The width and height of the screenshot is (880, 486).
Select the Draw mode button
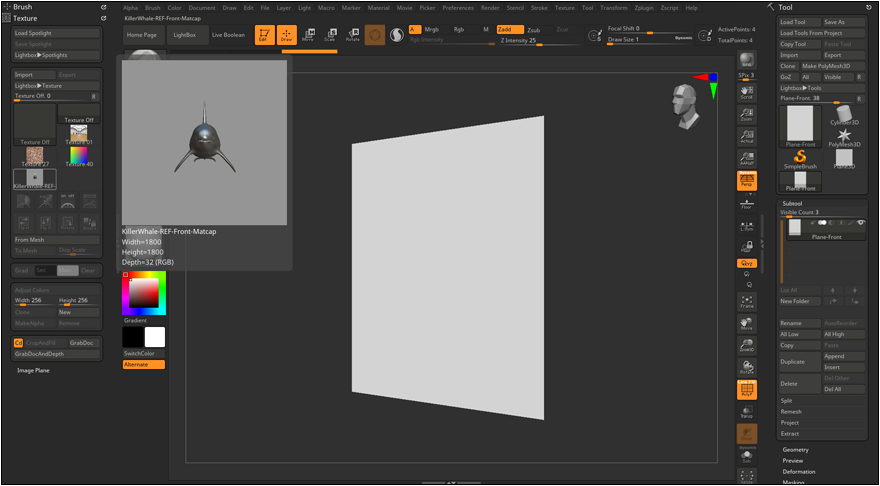(286, 35)
